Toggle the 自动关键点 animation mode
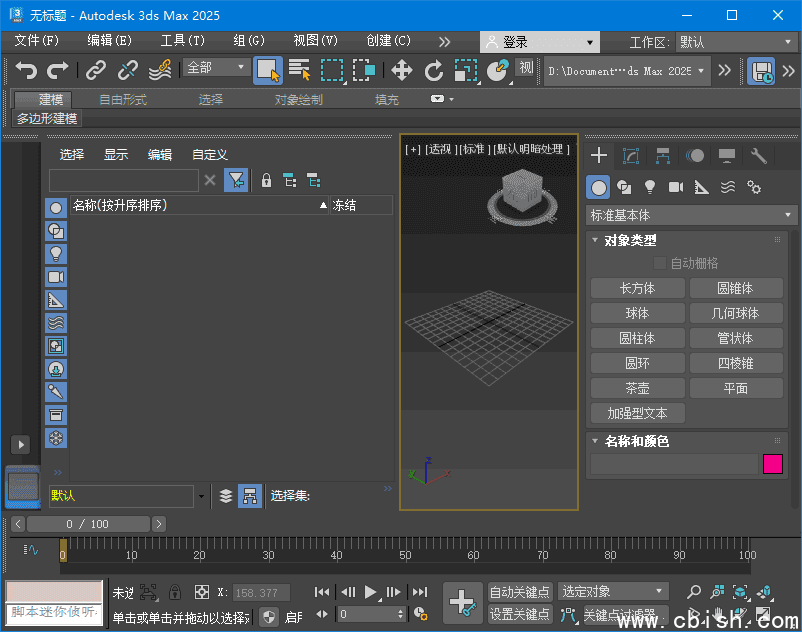This screenshot has height=632, width=802. click(520, 591)
